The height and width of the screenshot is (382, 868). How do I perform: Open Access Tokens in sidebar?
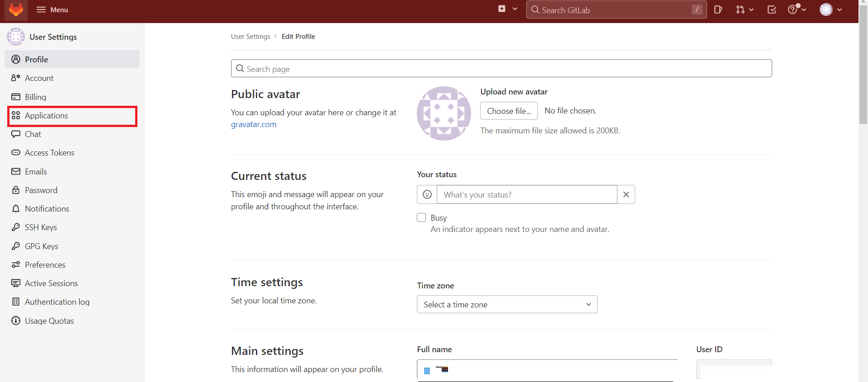click(49, 153)
